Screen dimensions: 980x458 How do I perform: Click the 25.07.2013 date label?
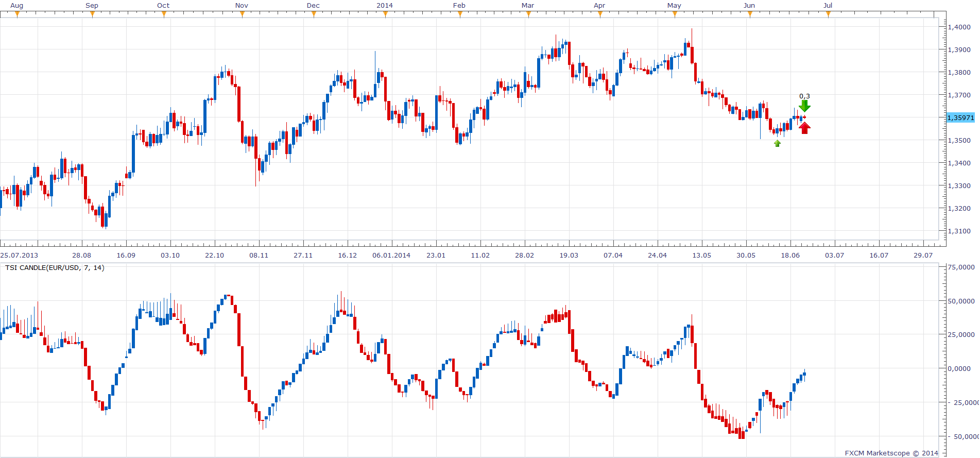point(19,255)
